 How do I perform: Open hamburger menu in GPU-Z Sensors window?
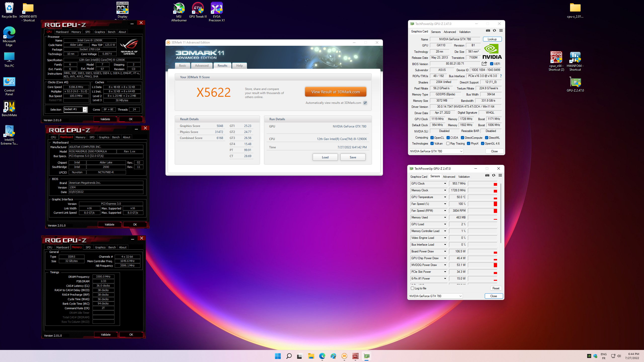click(x=500, y=175)
